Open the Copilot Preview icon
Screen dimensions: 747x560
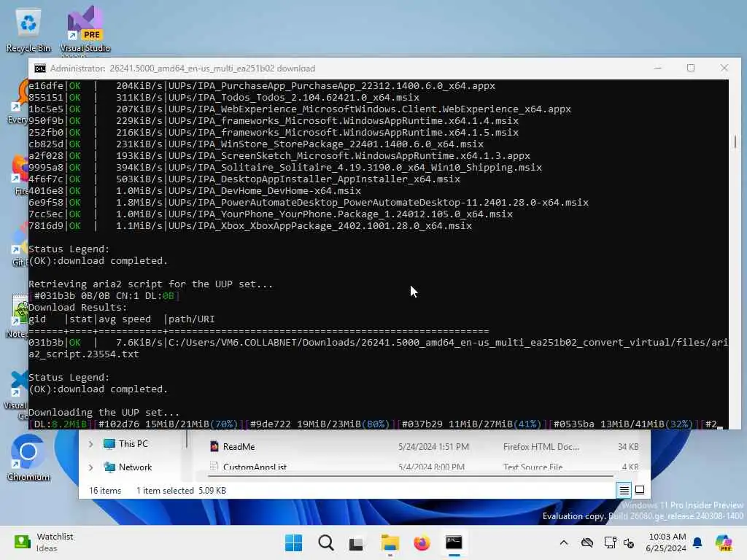pos(724,542)
